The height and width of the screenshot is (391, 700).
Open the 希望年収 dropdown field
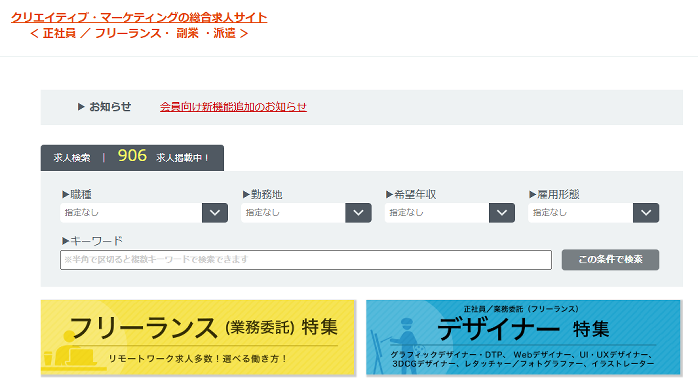(450, 213)
